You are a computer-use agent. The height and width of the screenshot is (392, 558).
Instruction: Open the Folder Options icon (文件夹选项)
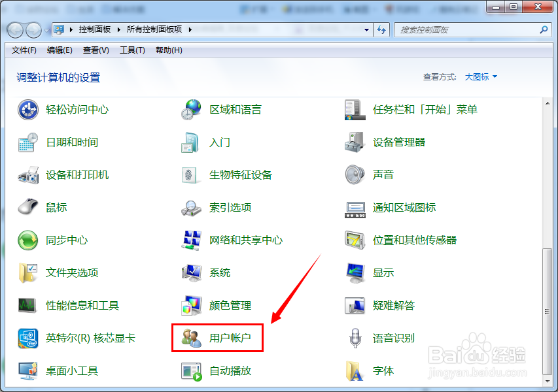click(x=27, y=272)
